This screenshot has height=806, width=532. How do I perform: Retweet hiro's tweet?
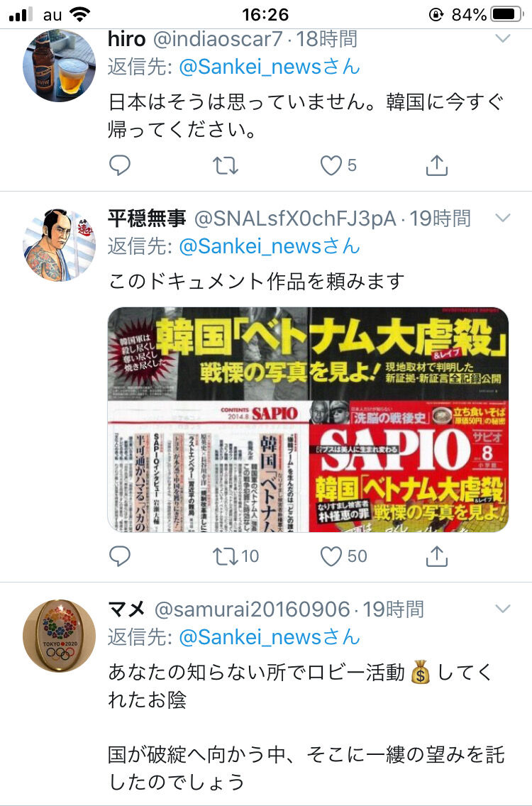click(x=226, y=165)
